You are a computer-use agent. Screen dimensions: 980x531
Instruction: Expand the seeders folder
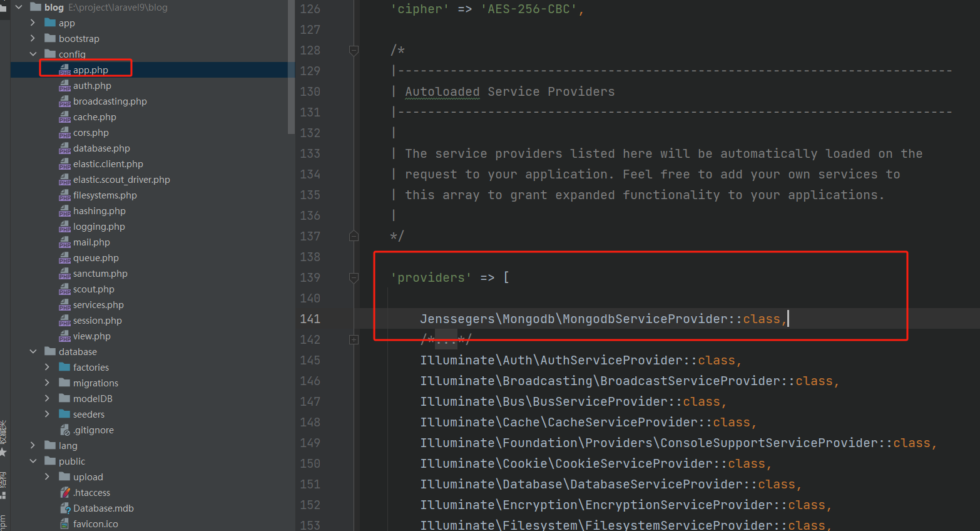(48, 415)
